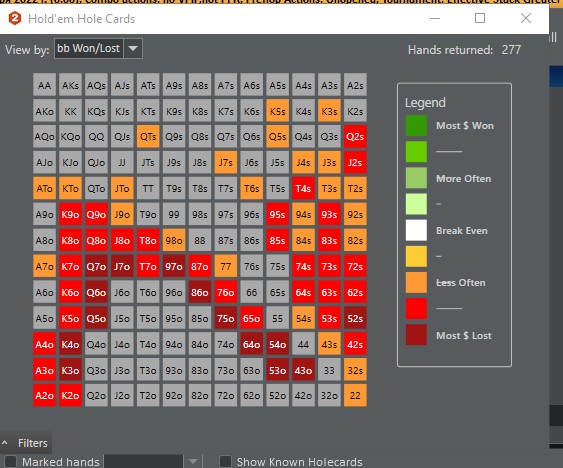Viewport: 563px width, 468px height.
Task: Click the T4s red hand cell
Action: 303,188
